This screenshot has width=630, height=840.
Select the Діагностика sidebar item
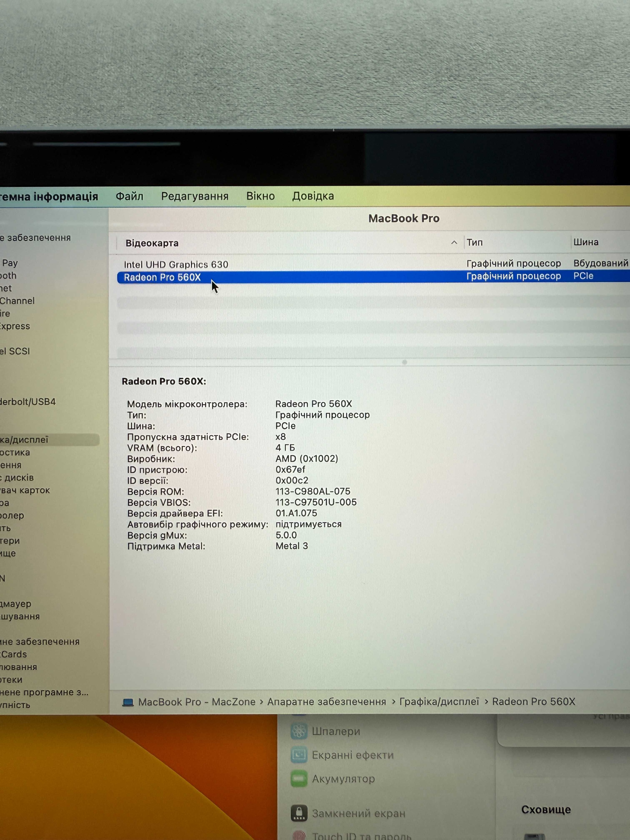click(x=15, y=452)
